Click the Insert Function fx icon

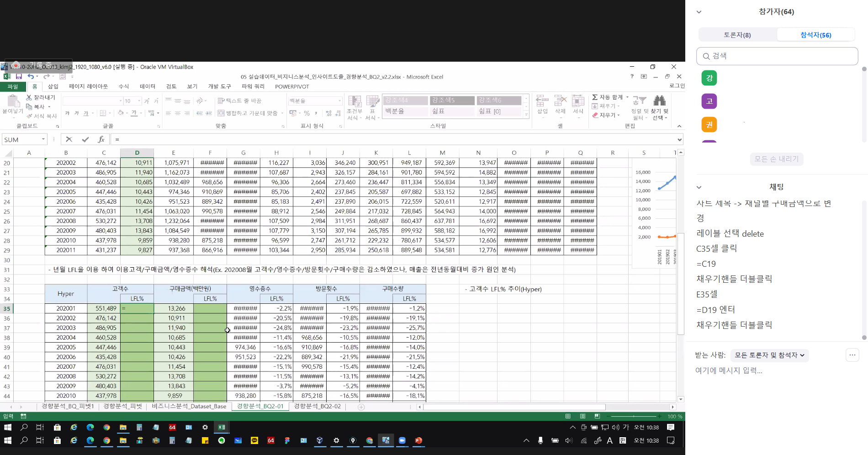click(x=101, y=139)
